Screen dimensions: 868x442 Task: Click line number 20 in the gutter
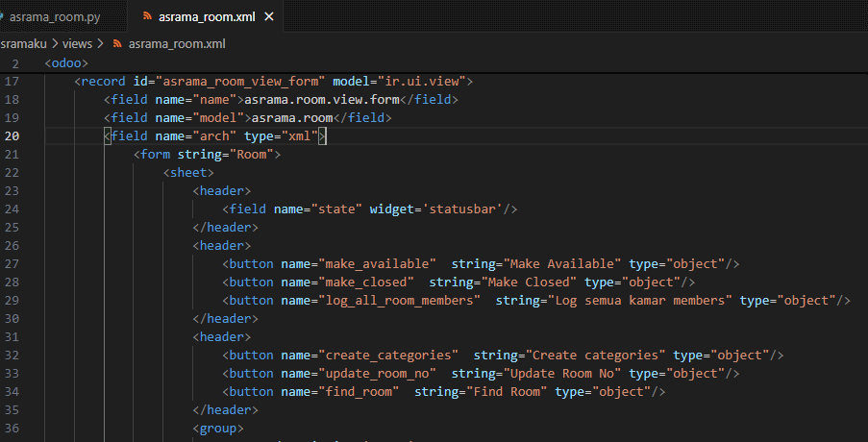click(x=12, y=136)
